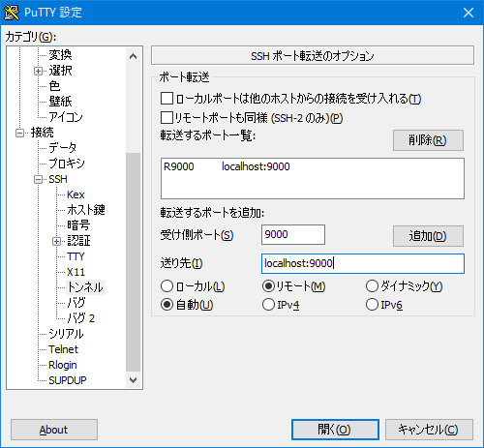Click the 開く(O) button
The image size is (484, 448).
(335, 430)
